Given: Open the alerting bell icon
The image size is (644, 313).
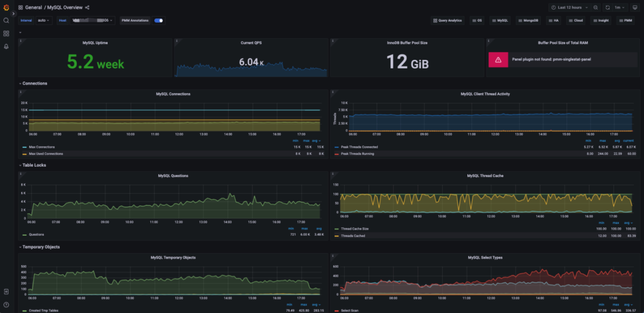Looking at the screenshot, I should (x=6, y=47).
